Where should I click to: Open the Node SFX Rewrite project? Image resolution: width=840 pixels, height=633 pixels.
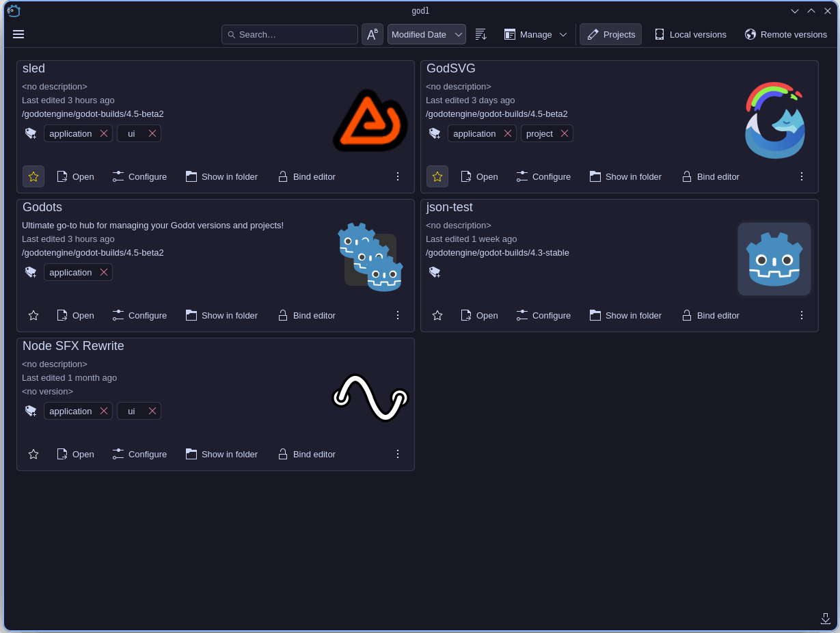point(76,454)
